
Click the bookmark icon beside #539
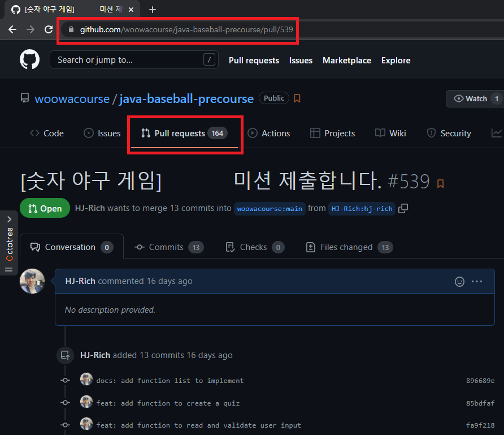(440, 183)
